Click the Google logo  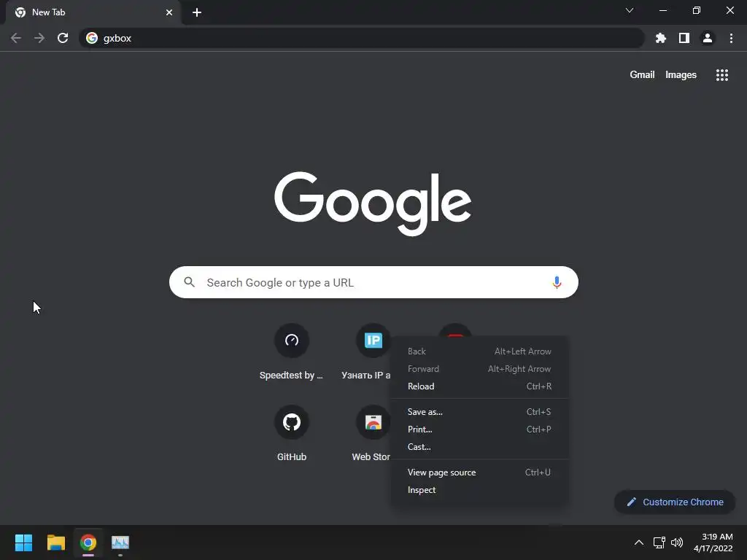pos(373,204)
